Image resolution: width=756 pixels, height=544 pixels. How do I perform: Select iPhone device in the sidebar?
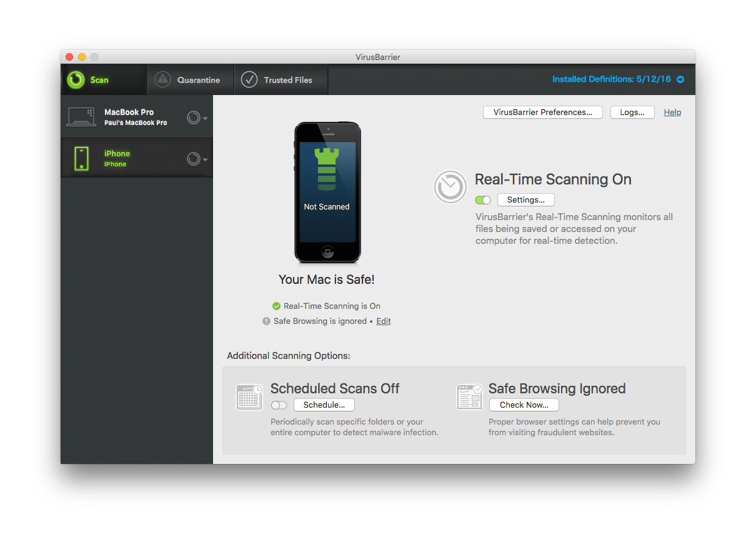pyautogui.click(x=137, y=158)
